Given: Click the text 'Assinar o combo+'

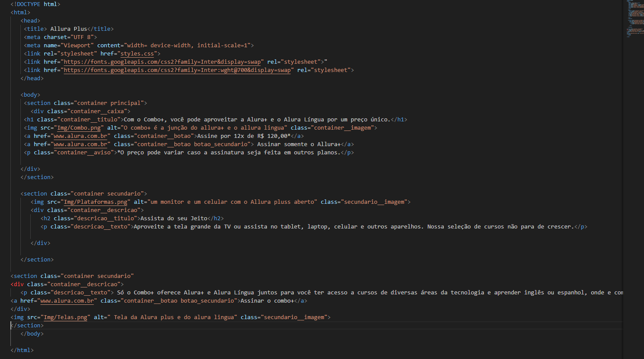Looking at the screenshot, I should coord(267,301).
